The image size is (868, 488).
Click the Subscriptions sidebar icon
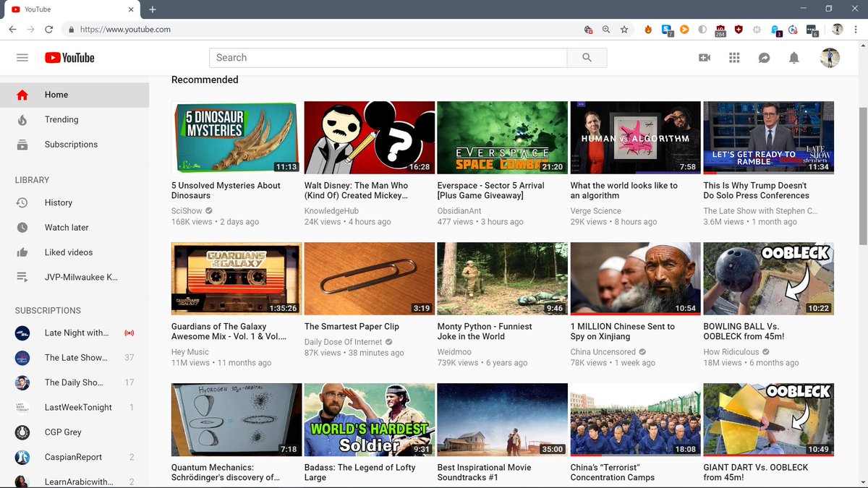(x=22, y=145)
